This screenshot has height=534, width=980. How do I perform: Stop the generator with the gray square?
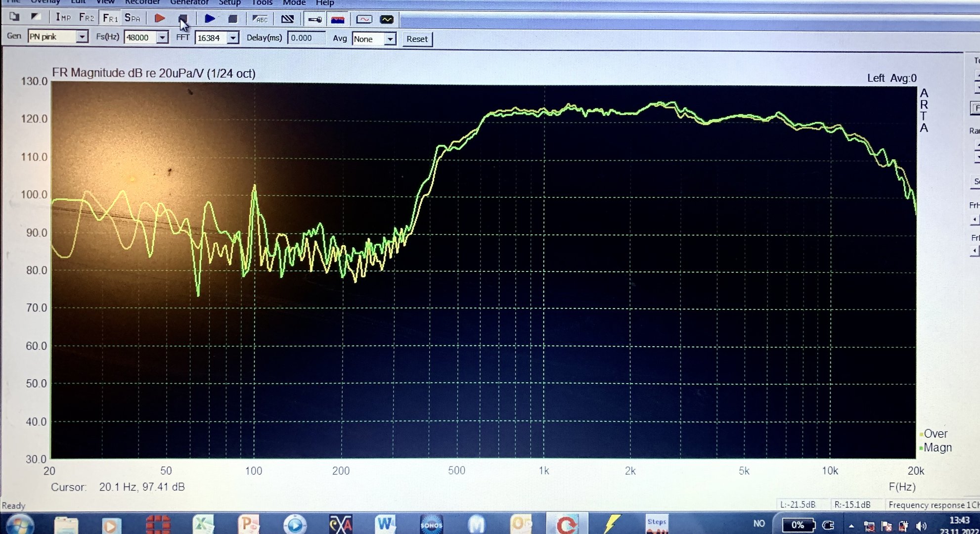[233, 19]
